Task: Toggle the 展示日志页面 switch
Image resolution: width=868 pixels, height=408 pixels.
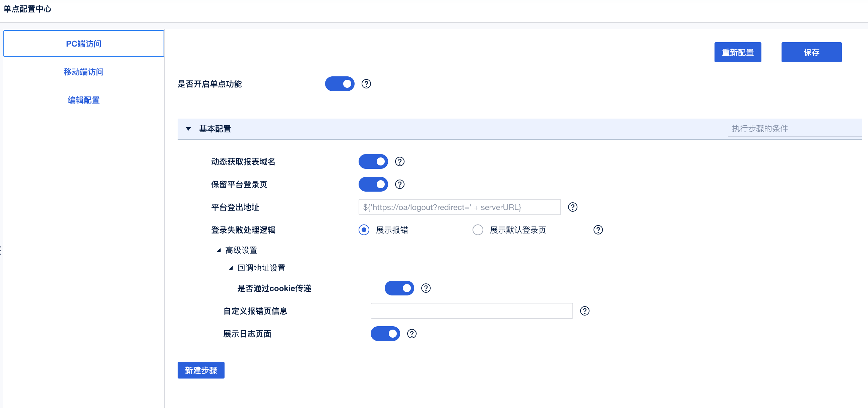Action: 385,334
